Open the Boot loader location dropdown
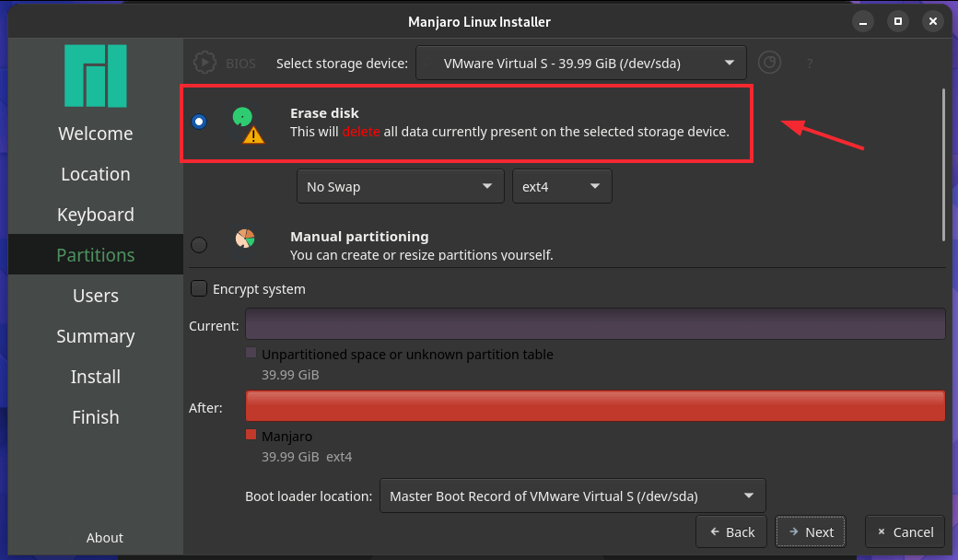958x560 pixels. (x=572, y=496)
